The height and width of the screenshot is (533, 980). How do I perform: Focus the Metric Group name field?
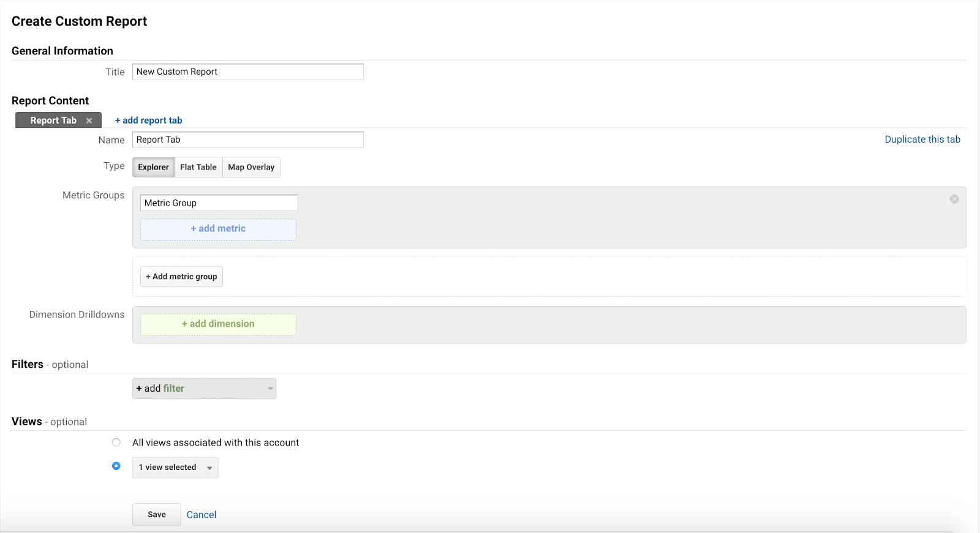point(219,203)
